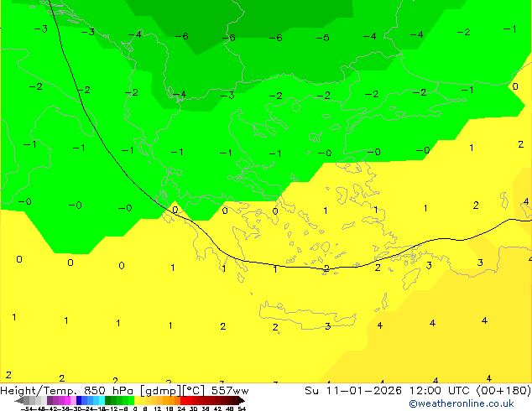Select the bright red legend swatch near 24

[x=183, y=400]
